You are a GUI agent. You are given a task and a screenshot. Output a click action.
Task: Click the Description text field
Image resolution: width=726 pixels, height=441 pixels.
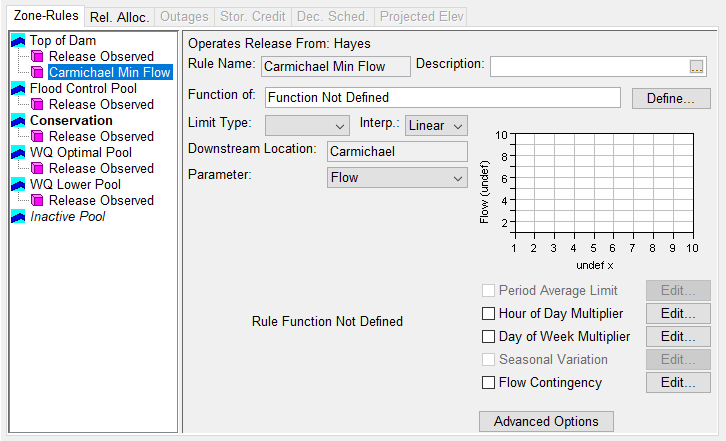click(x=587, y=66)
